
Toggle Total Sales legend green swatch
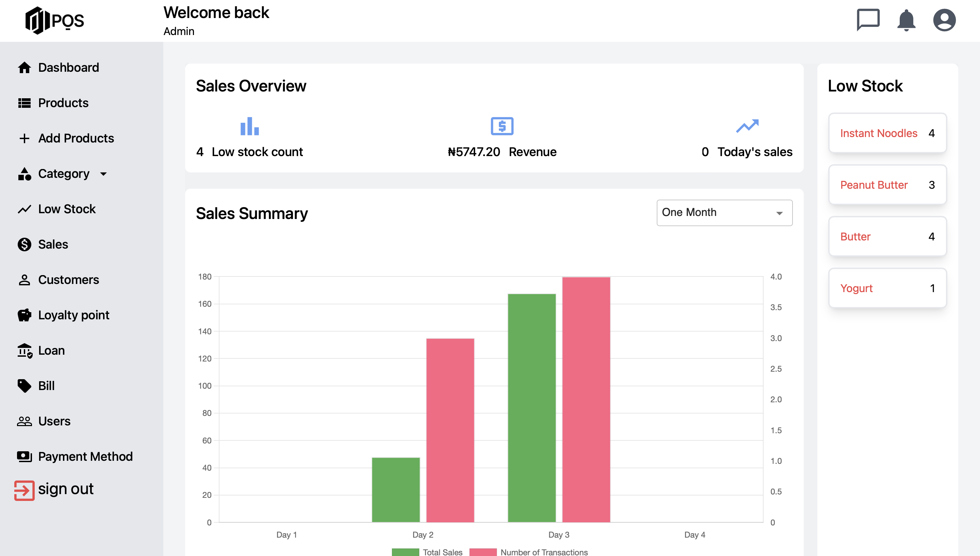click(x=405, y=552)
